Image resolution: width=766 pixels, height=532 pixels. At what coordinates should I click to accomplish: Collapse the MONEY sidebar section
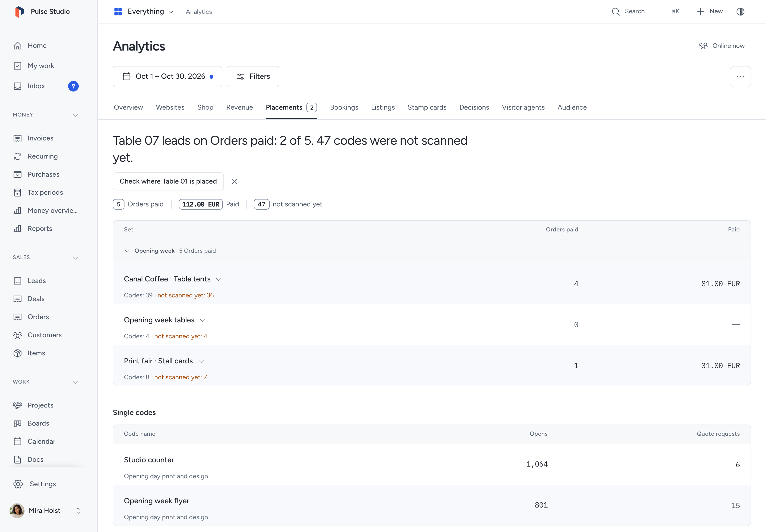coord(76,115)
